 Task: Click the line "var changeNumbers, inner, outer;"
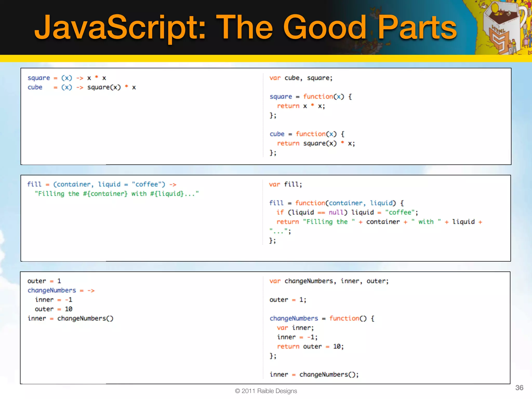click(329, 281)
